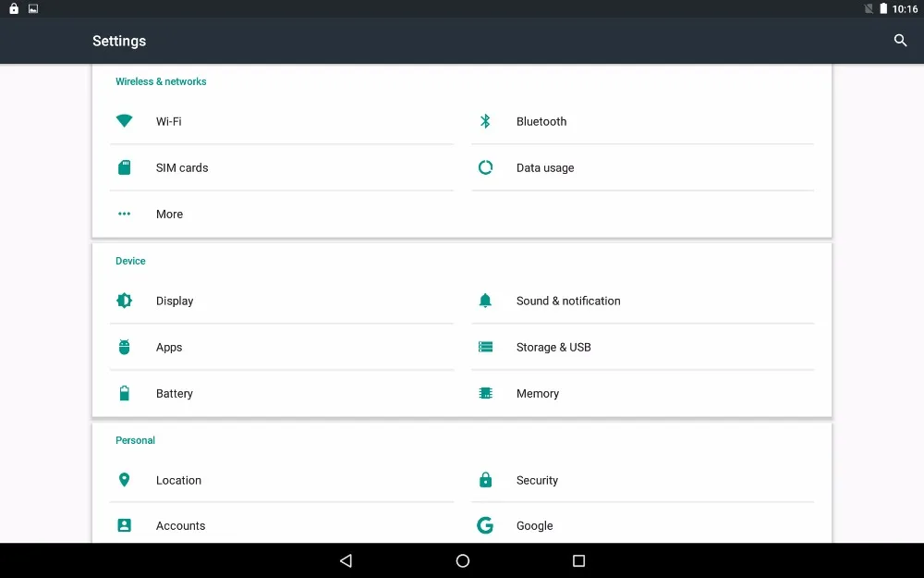Screen dimensions: 924x578
Task: Tap the screenshot notification icon in status bar
Action: pyautogui.click(x=33, y=9)
